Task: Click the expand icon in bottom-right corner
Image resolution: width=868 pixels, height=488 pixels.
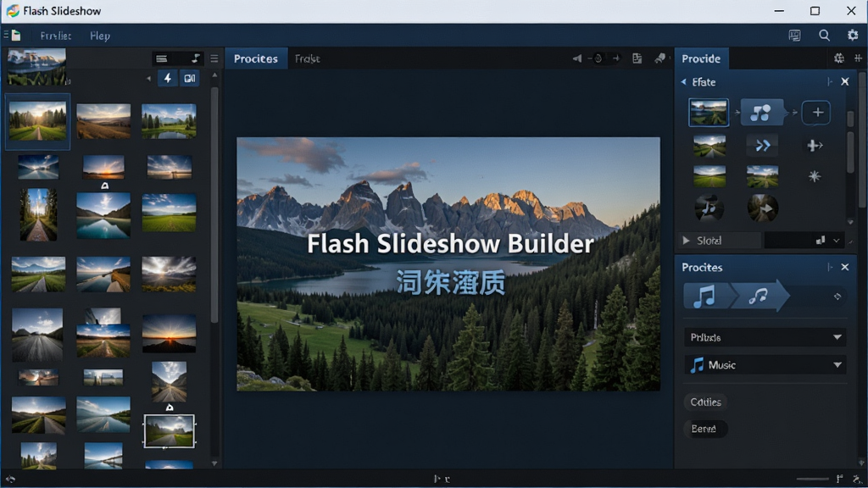Action: tap(858, 480)
